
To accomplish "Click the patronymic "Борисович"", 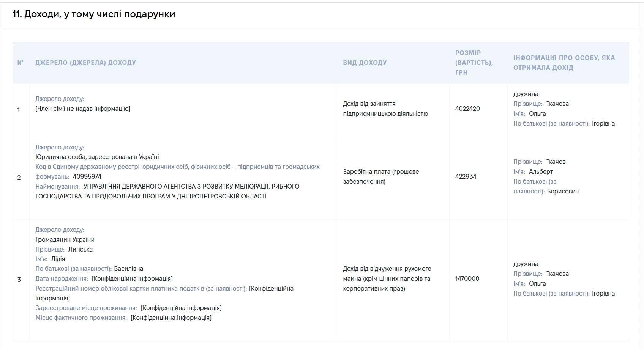I will coord(563,191).
